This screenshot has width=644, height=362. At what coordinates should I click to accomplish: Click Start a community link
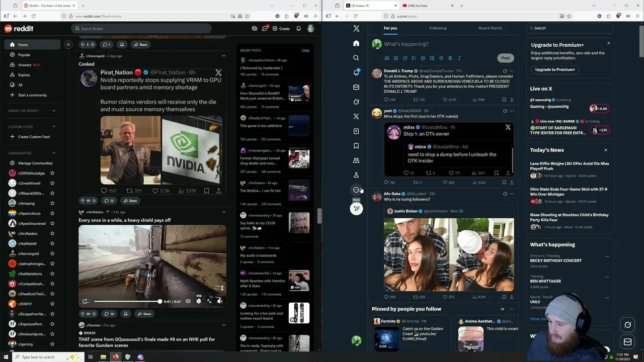(32, 95)
